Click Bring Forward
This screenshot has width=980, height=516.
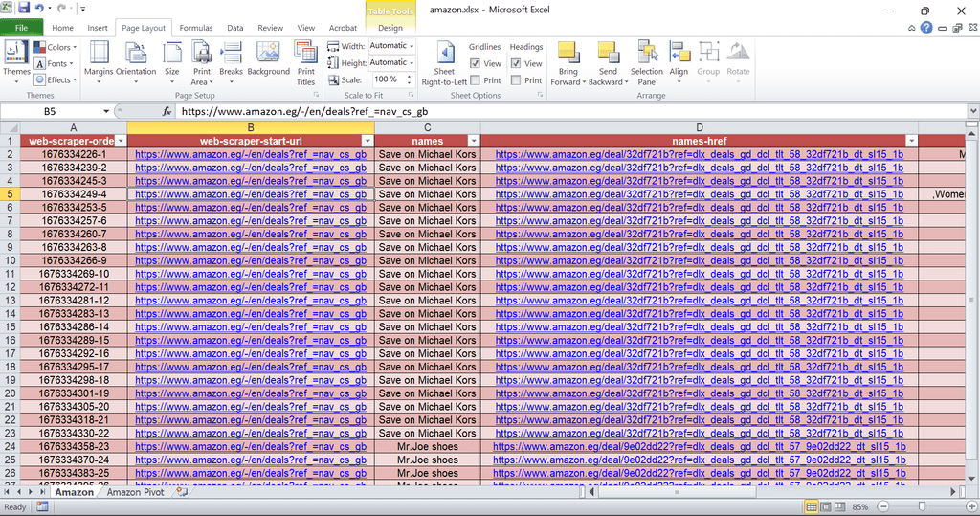pyautogui.click(x=568, y=62)
